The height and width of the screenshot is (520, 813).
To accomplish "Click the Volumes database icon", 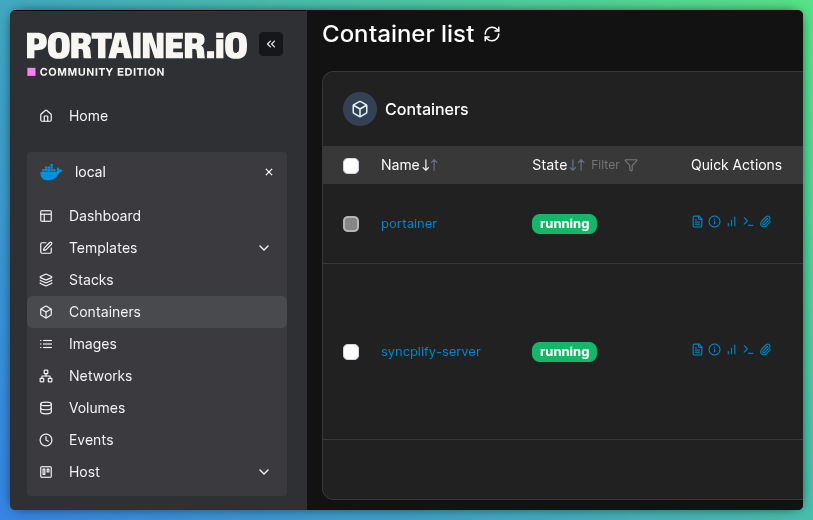I will 46,408.
